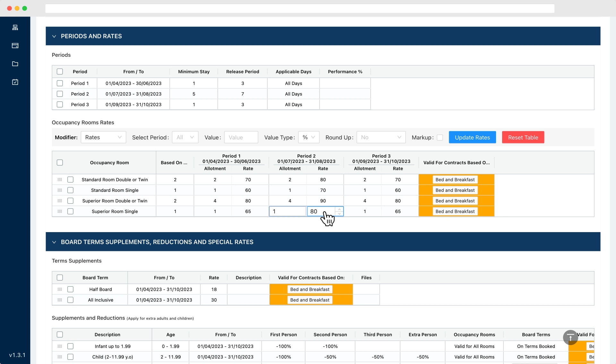Grab drag handle of All Inclusive row
The width and height of the screenshot is (616, 364).
pos(60,300)
